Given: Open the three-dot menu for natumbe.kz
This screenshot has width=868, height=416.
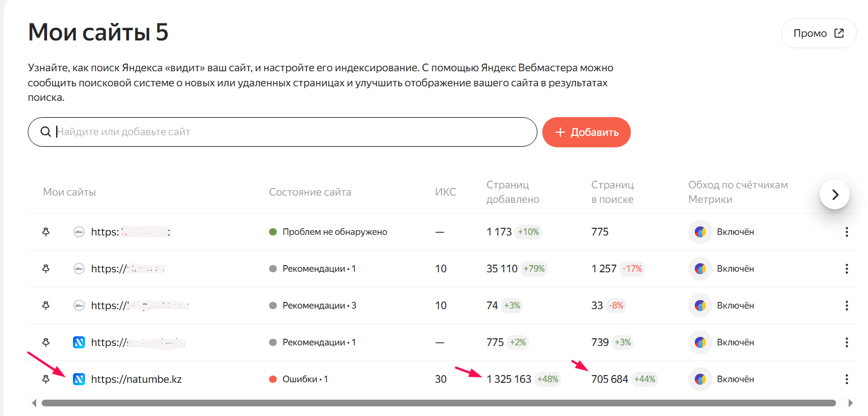Looking at the screenshot, I should (x=847, y=379).
